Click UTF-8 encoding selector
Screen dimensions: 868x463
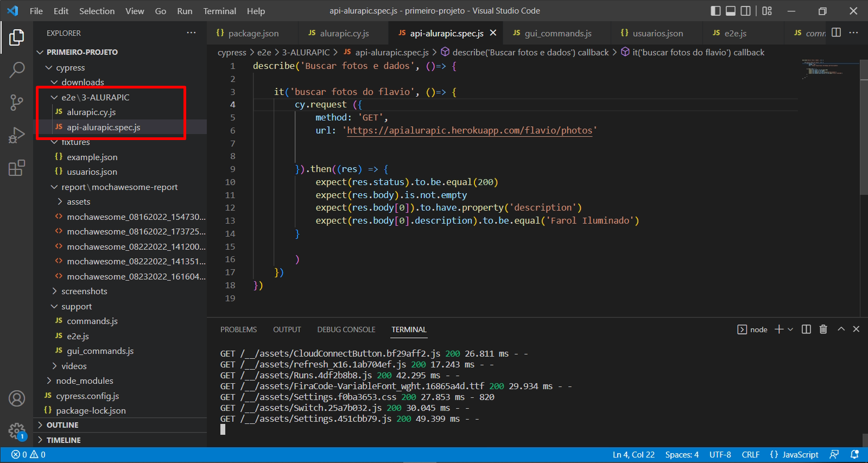[720, 455]
